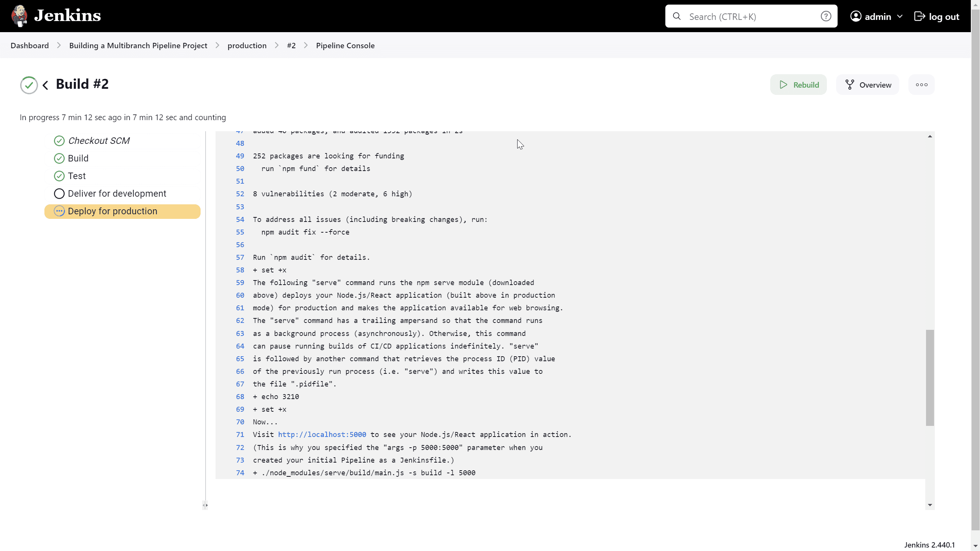Click the Rebuild button
The image size is (980, 551).
pos(798,84)
